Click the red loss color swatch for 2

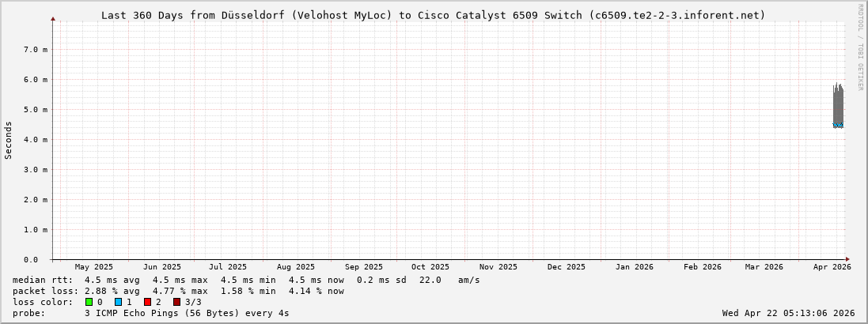147,302
